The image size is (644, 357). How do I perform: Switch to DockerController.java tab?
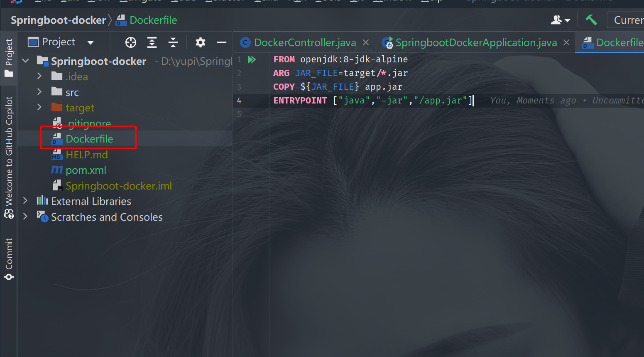[304, 43]
